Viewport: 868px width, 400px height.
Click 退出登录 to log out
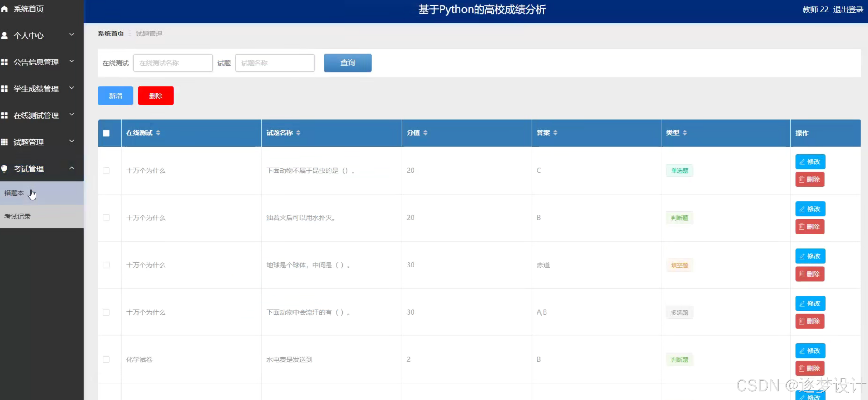click(x=848, y=9)
